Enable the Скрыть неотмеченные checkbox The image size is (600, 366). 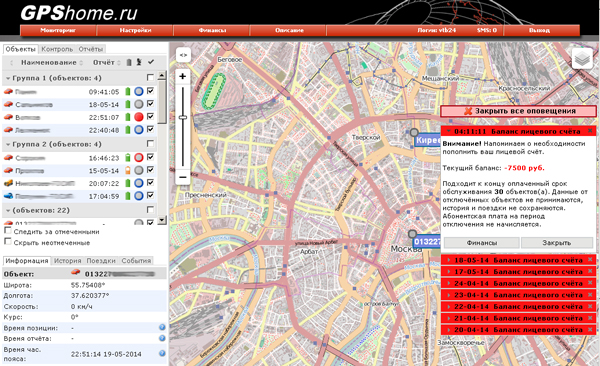pyautogui.click(x=8, y=241)
